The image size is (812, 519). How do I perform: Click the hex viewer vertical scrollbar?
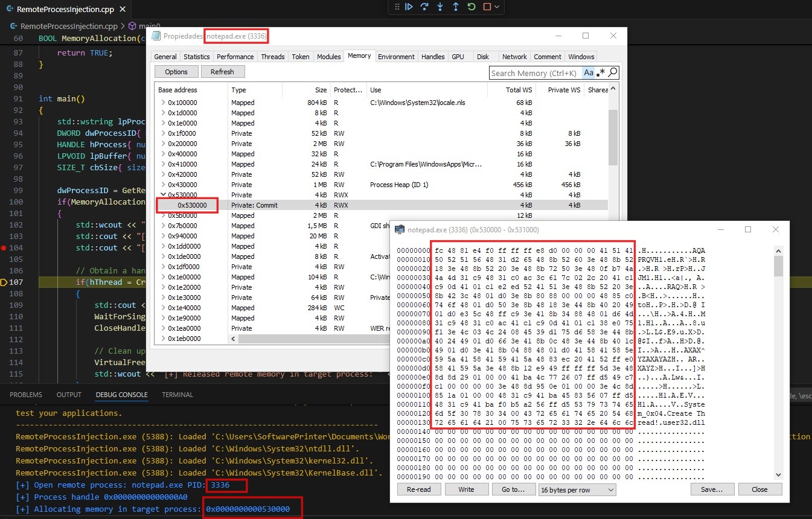[778, 362]
